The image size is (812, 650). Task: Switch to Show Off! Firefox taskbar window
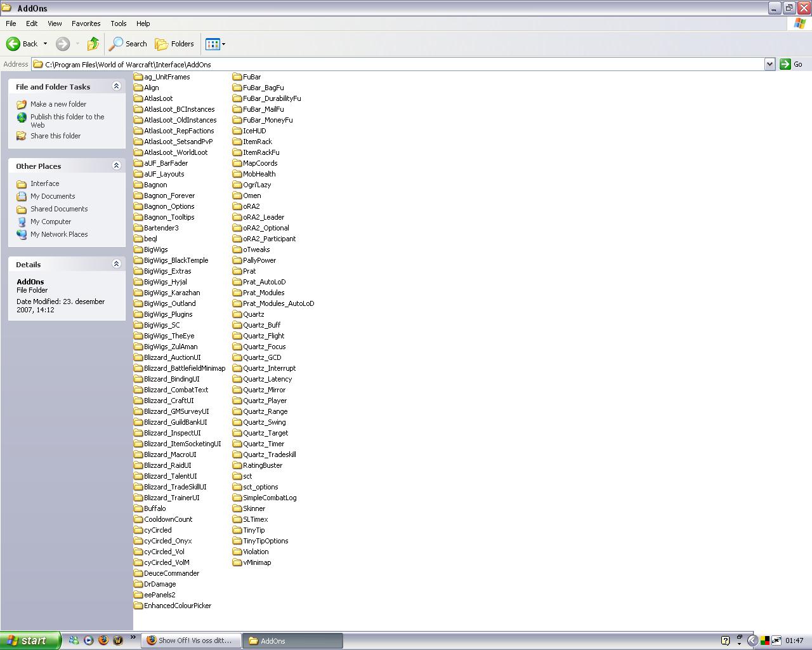192,640
